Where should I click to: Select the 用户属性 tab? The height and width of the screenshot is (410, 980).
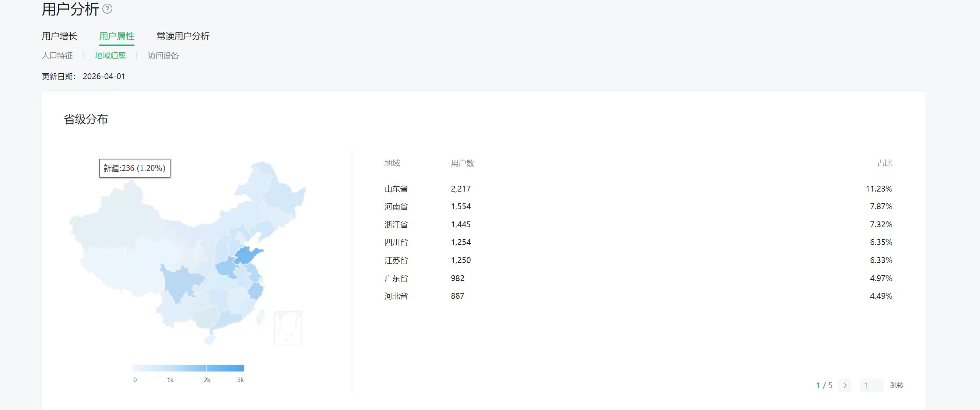tap(117, 36)
